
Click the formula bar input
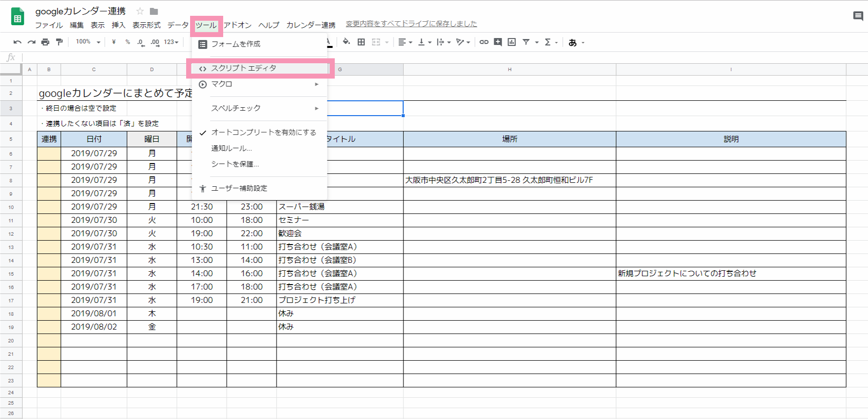(444, 57)
